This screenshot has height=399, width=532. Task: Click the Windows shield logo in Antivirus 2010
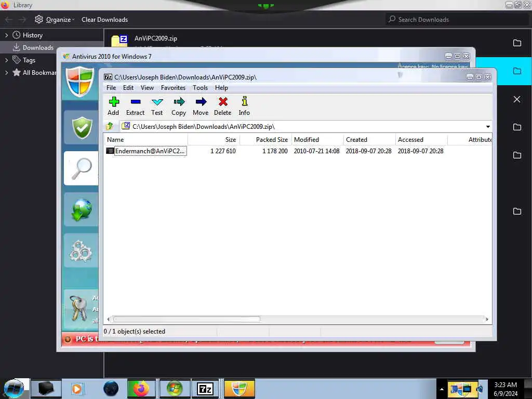pyautogui.click(x=80, y=82)
